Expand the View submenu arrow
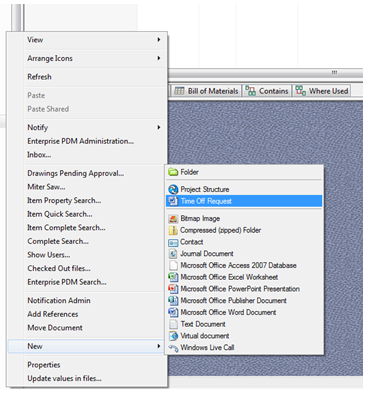 (159, 40)
